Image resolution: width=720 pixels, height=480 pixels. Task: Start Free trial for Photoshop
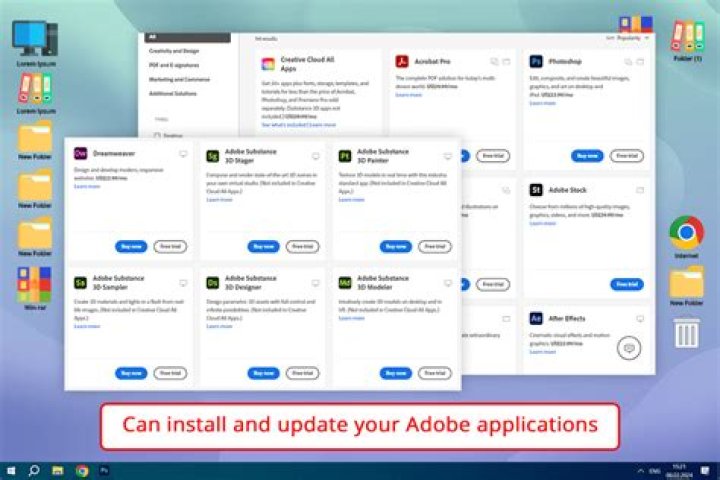tap(627, 155)
